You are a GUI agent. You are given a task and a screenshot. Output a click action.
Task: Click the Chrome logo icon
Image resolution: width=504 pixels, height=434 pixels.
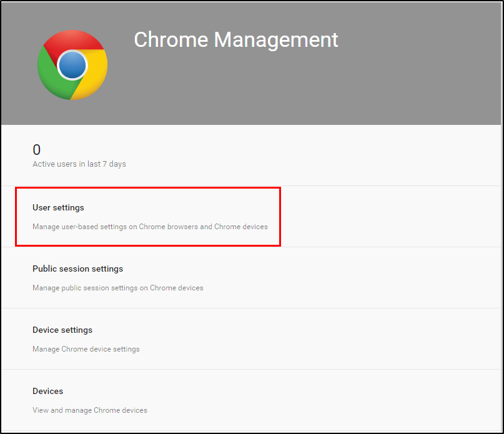[x=72, y=65]
